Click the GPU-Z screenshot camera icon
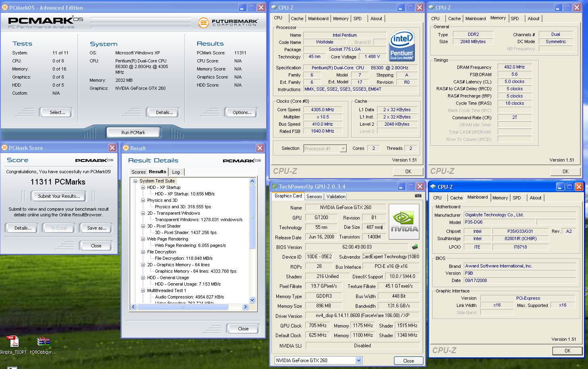Image resolution: width=588 pixels, height=369 pixels. pyautogui.click(x=418, y=196)
